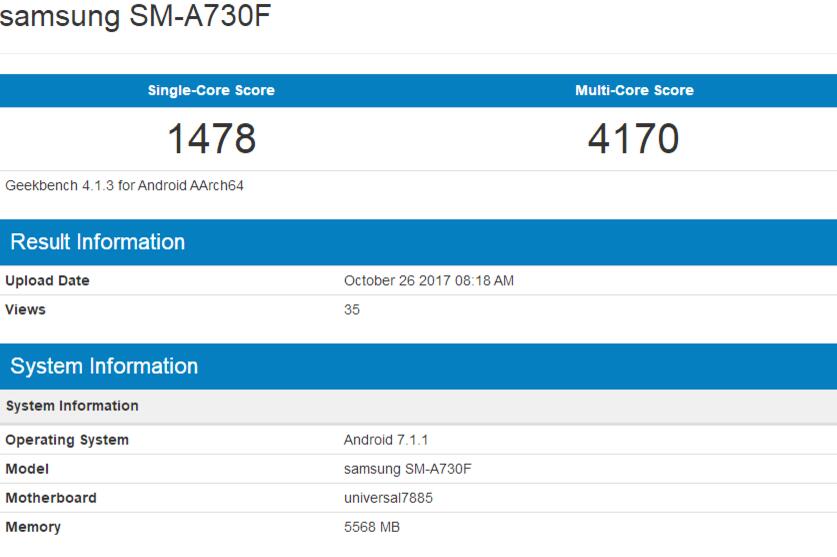The image size is (837, 557).
Task: Click the blue System Information section header
Action: 418,366
